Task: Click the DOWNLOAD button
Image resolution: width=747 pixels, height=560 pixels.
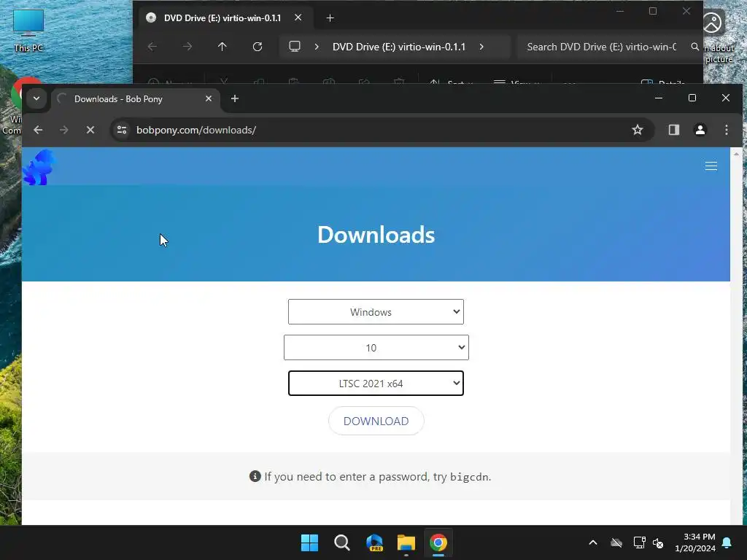Action: point(376,421)
